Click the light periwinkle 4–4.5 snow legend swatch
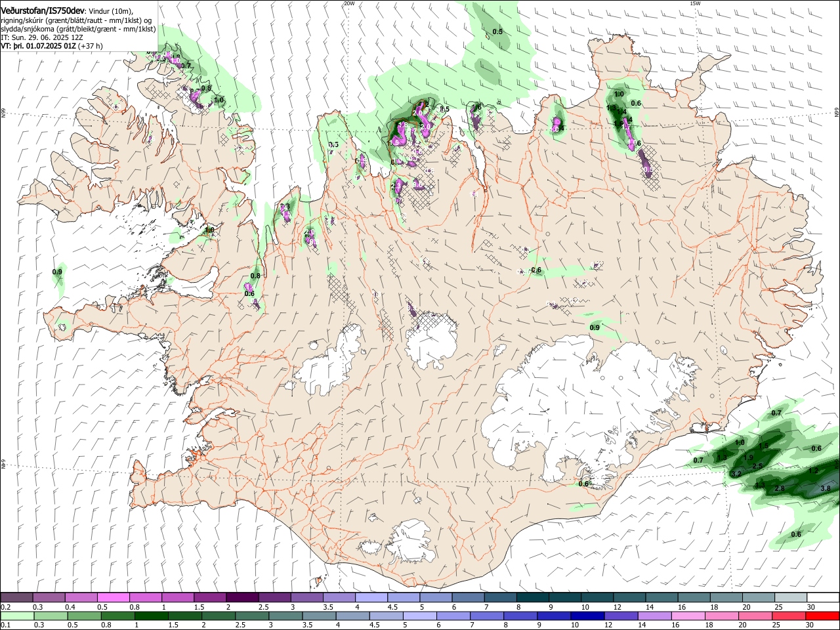This screenshot has width=840, height=630. 371,598
